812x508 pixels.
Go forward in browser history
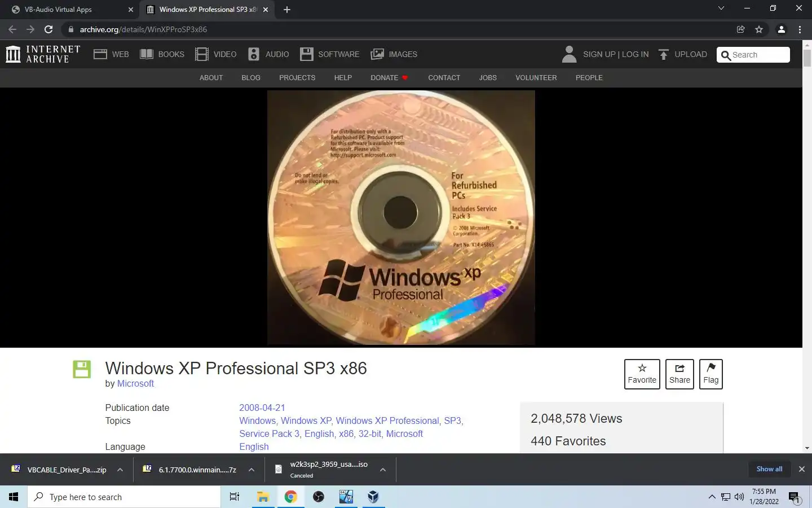pyautogui.click(x=30, y=29)
